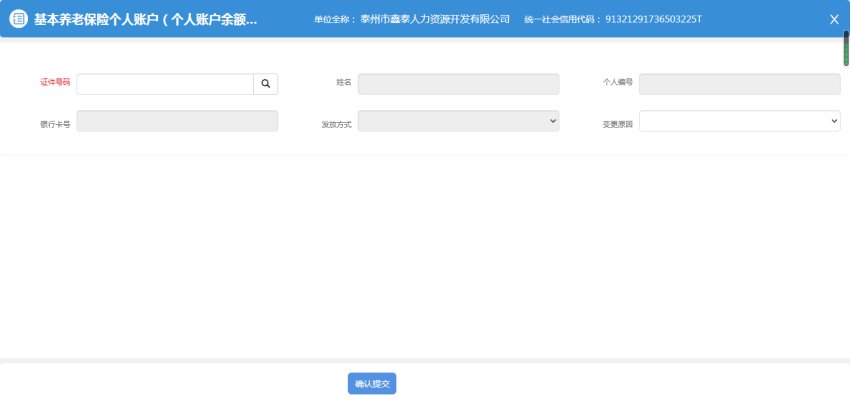Click the 个人编号 text field

[739, 84]
